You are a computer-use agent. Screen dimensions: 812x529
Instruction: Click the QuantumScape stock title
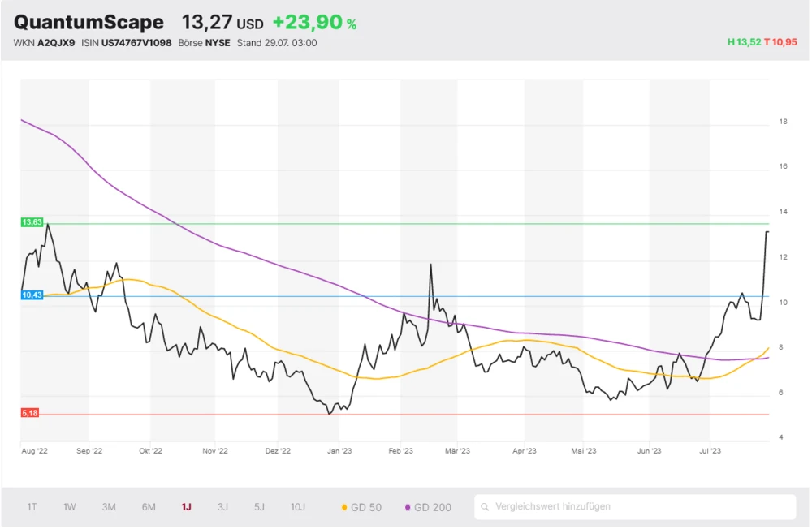[x=89, y=23]
